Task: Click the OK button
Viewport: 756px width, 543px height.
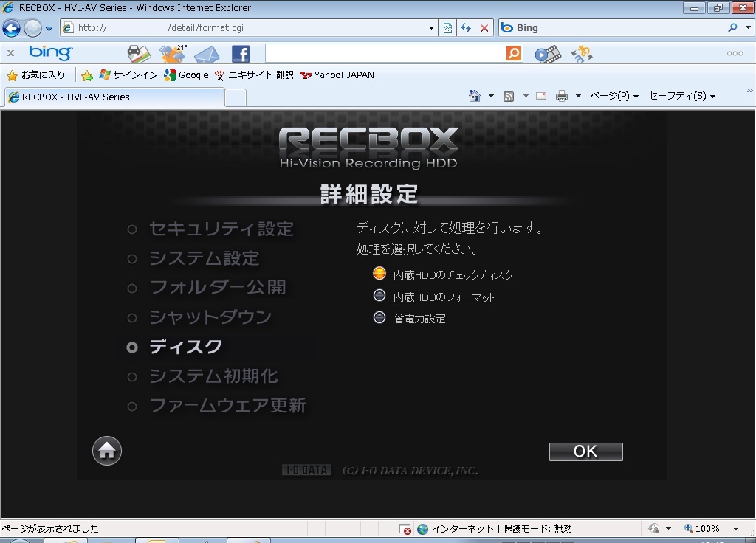Action: click(x=585, y=452)
